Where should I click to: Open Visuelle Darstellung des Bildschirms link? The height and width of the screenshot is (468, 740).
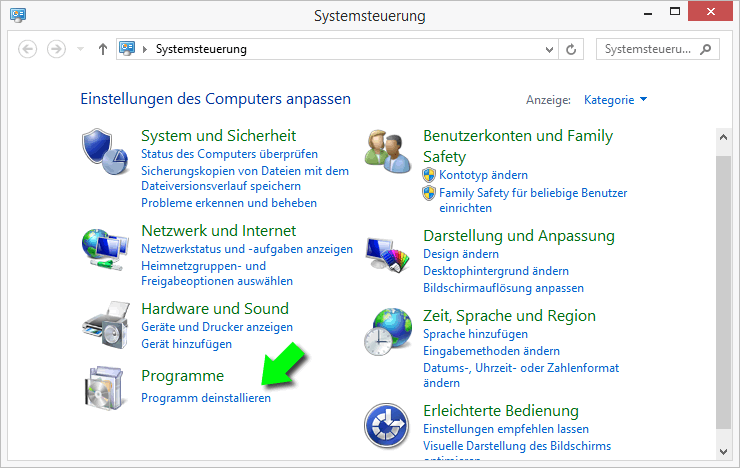coord(517,446)
